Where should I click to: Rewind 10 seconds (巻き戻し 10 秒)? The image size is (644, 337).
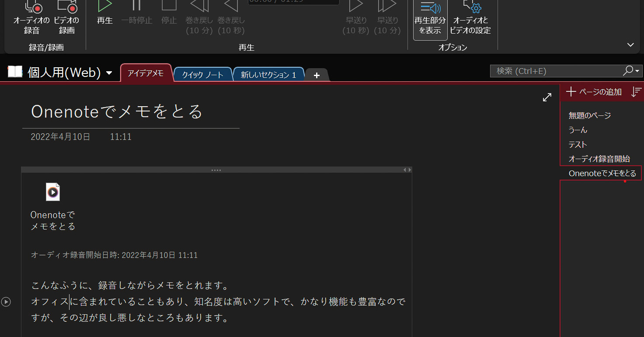[x=231, y=17]
